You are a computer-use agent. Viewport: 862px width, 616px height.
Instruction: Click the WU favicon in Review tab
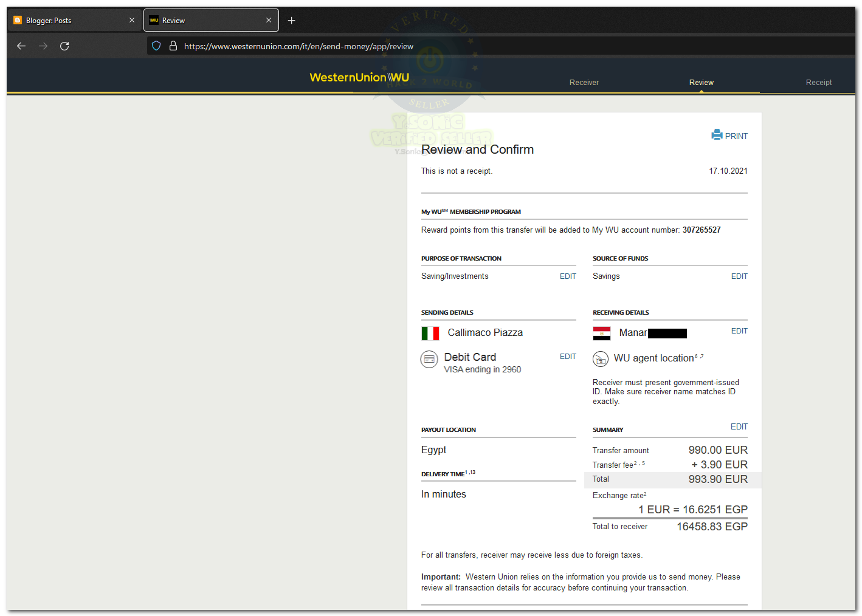[x=154, y=21]
